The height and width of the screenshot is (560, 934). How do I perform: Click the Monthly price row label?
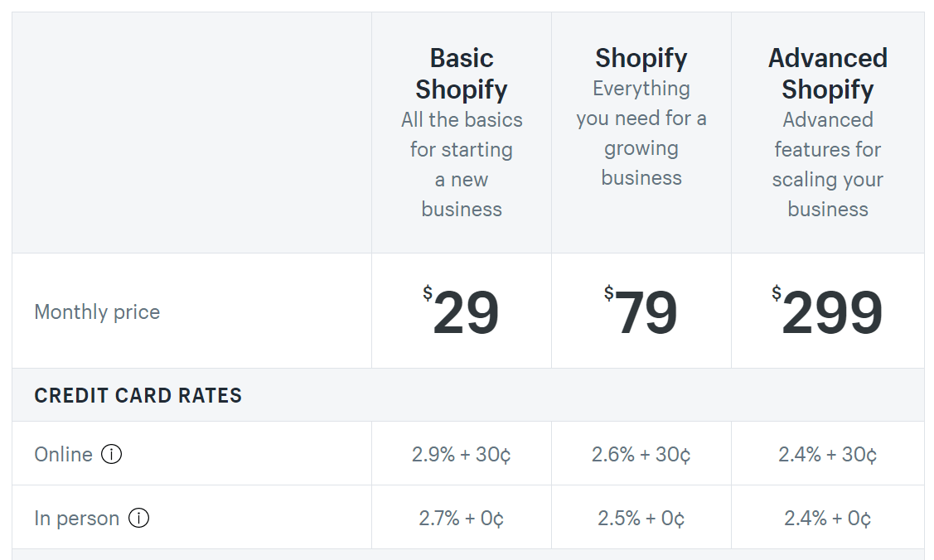pyautogui.click(x=97, y=312)
